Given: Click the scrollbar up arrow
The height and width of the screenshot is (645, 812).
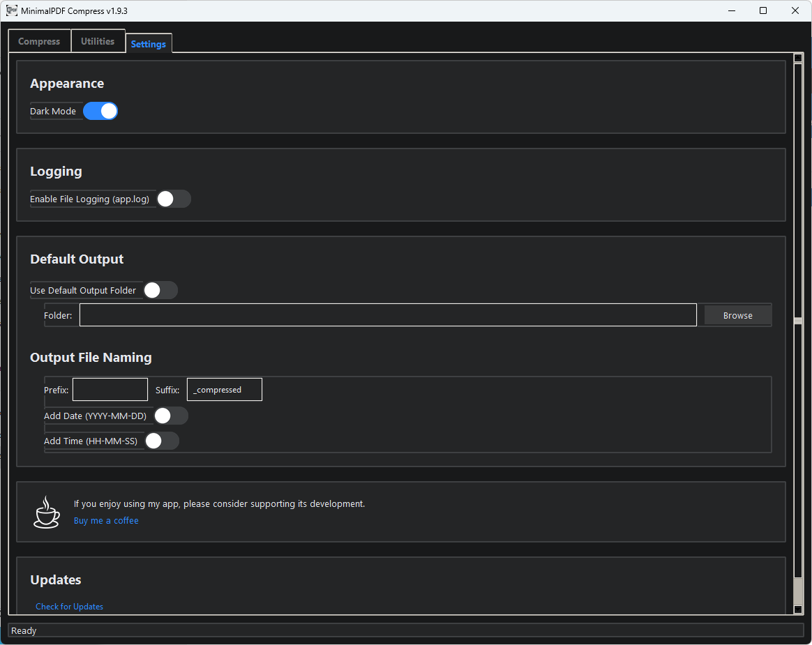Looking at the screenshot, I should tap(798, 59).
